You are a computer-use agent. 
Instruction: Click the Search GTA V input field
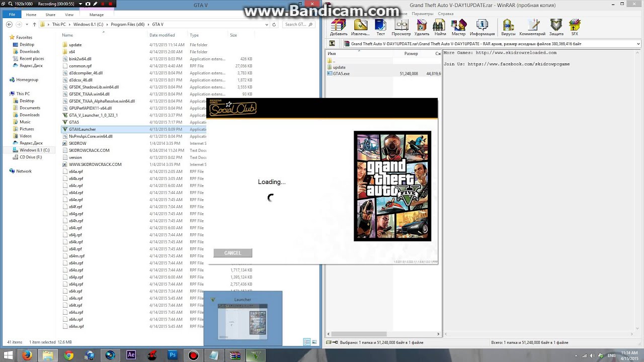click(x=299, y=24)
